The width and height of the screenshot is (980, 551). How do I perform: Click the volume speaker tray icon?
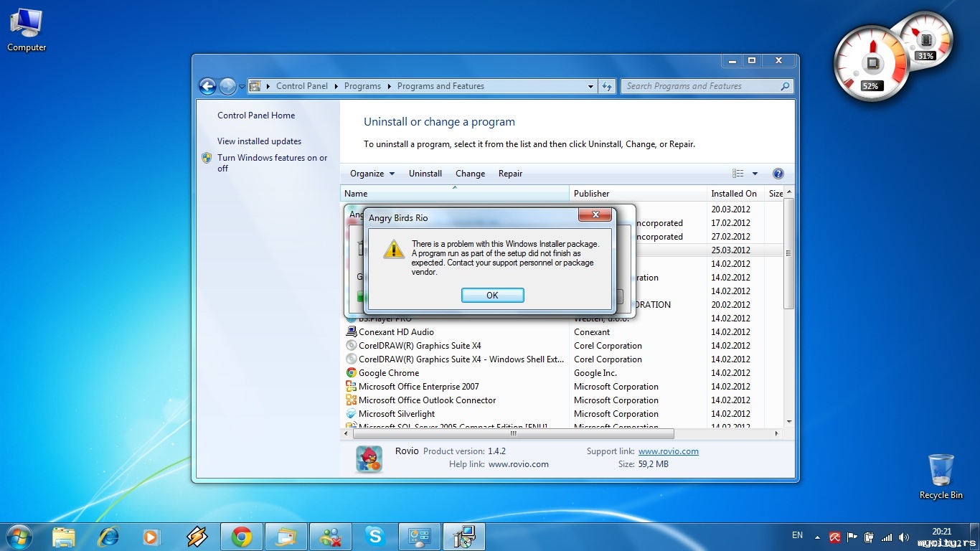[904, 537]
